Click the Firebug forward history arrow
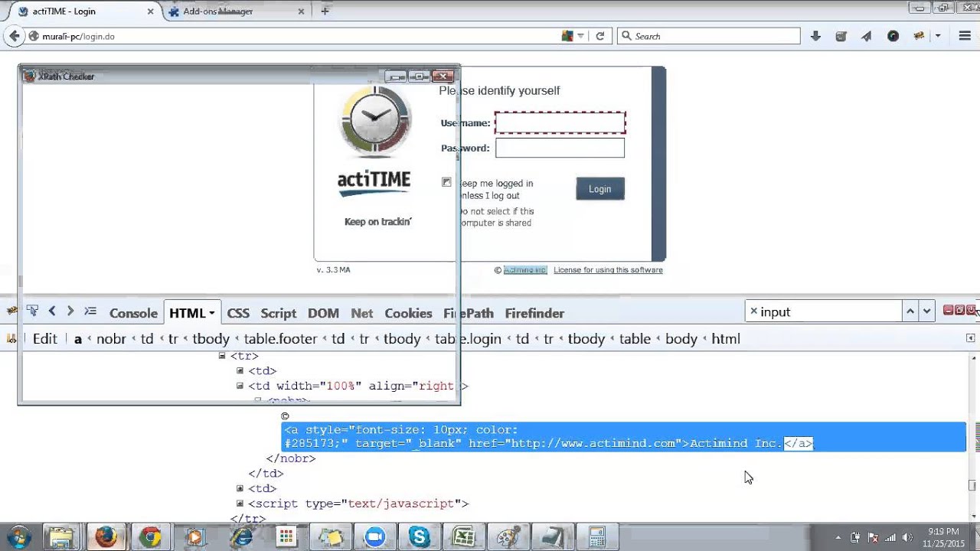Image resolution: width=980 pixels, height=551 pixels. click(70, 311)
